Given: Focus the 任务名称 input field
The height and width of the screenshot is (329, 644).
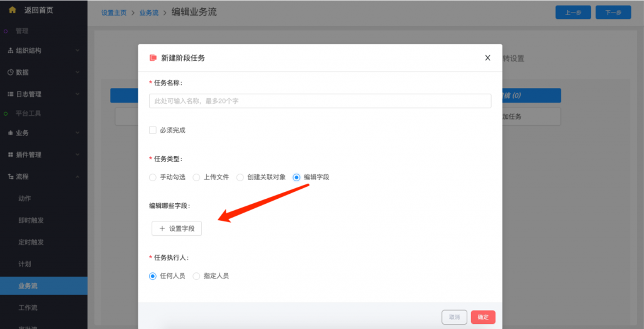Looking at the screenshot, I should pyautogui.click(x=320, y=101).
